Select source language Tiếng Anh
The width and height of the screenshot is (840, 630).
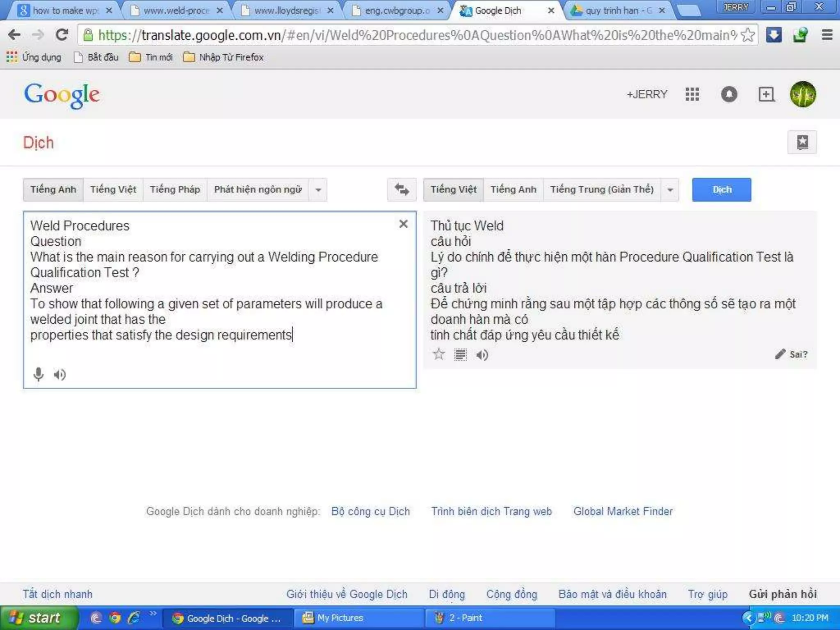tap(53, 189)
